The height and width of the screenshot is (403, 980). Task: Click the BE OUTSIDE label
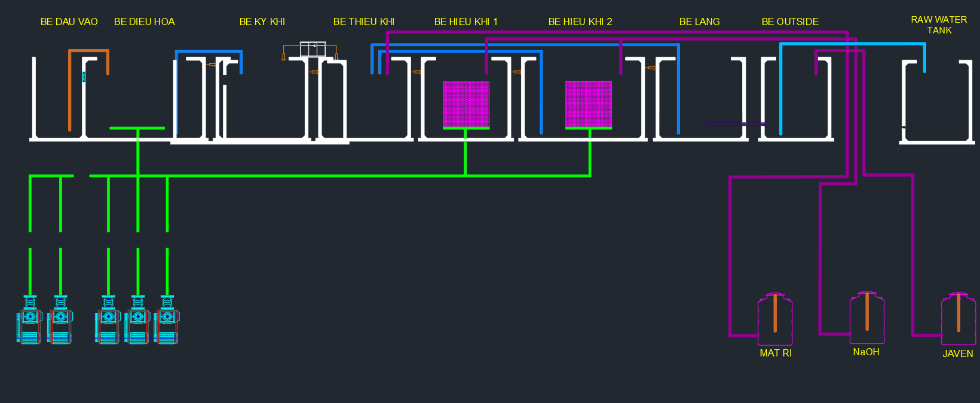pyautogui.click(x=790, y=21)
